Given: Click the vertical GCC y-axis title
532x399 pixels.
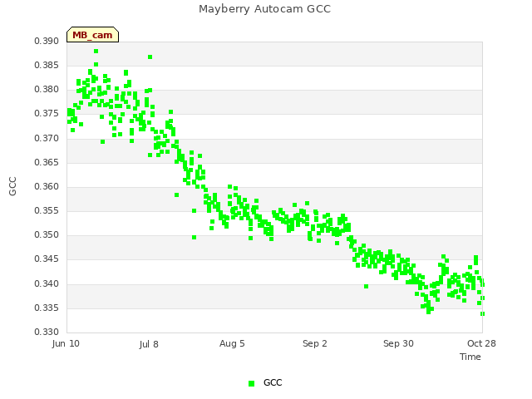Looking at the screenshot, I should click(x=13, y=186).
